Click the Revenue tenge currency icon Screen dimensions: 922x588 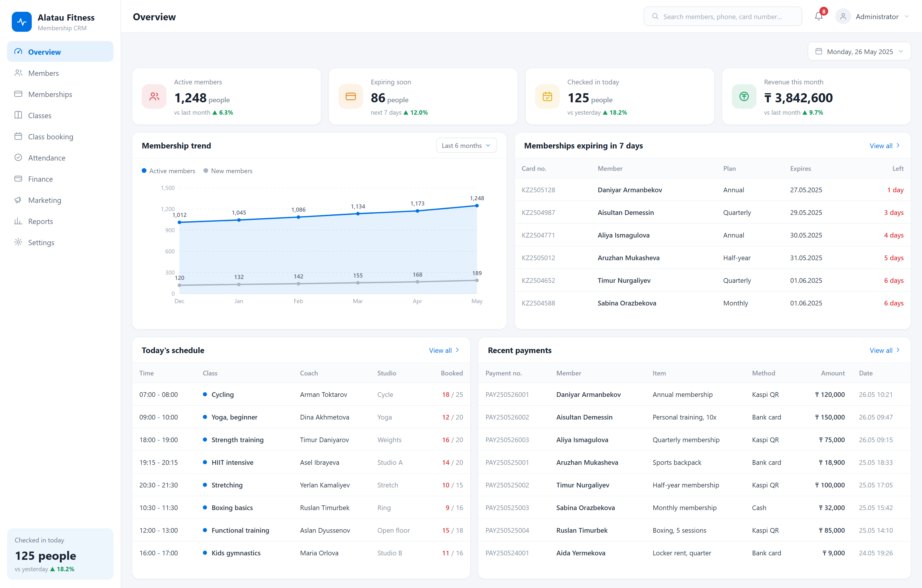tap(744, 96)
